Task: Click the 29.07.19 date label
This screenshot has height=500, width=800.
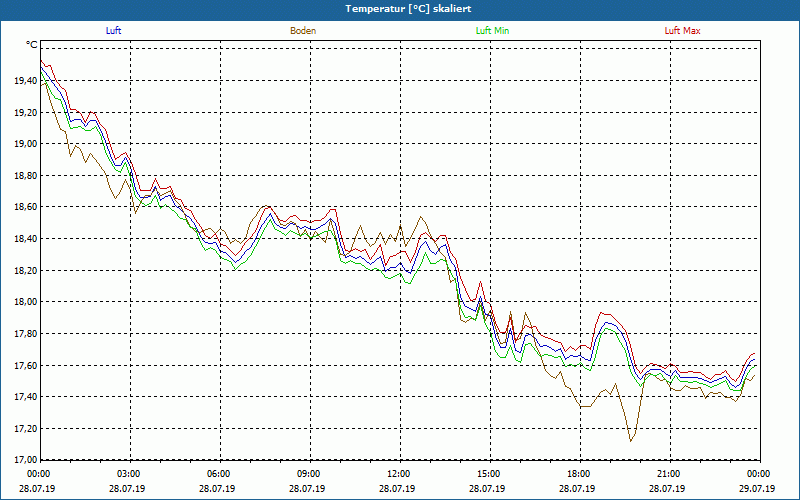Action: pyautogui.click(x=757, y=488)
